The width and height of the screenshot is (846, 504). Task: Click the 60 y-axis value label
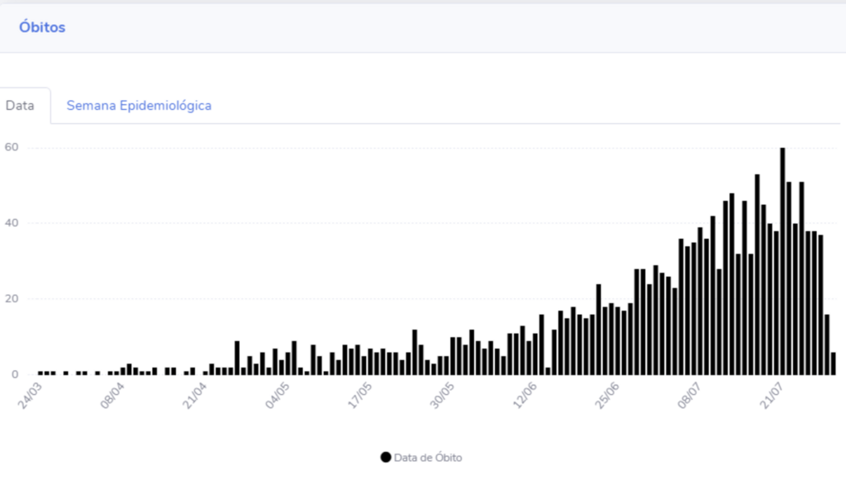coord(12,148)
